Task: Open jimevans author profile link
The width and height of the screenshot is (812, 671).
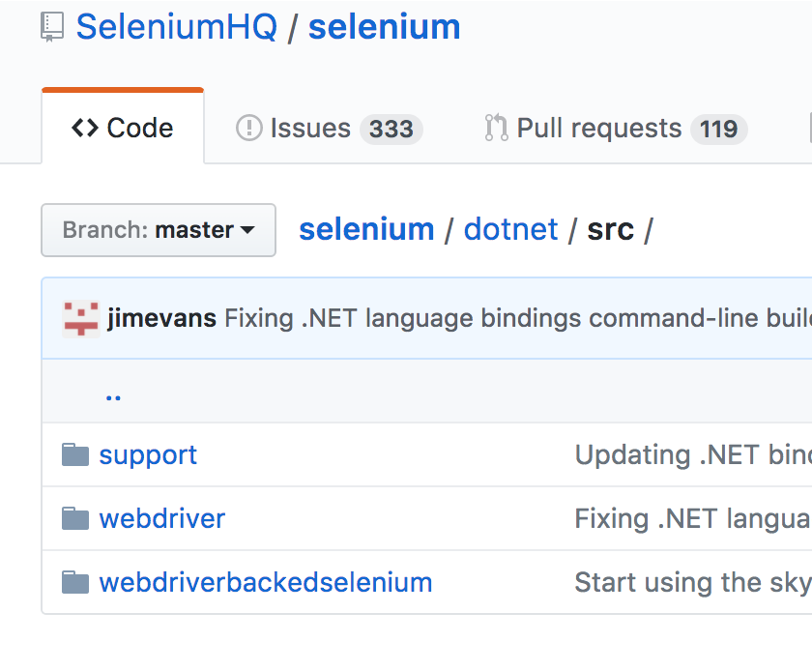Action: (162, 318)
